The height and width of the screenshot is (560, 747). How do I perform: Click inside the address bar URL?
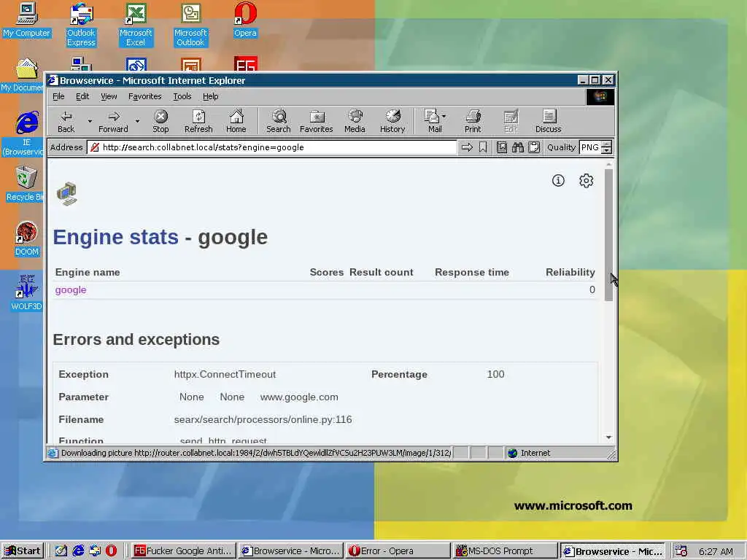272,147
